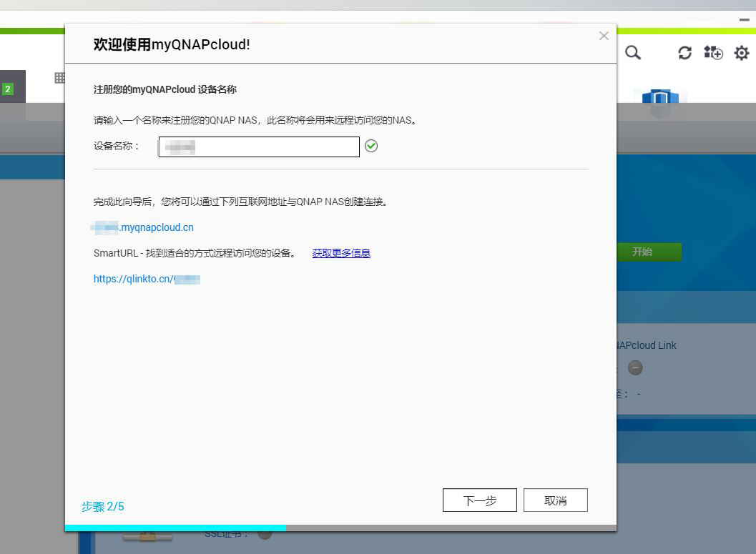The height and width of the screenshot is (554, 756).
Task: Click the 步骤 2/5 step indicator text
Action: (x=103, y=506)
